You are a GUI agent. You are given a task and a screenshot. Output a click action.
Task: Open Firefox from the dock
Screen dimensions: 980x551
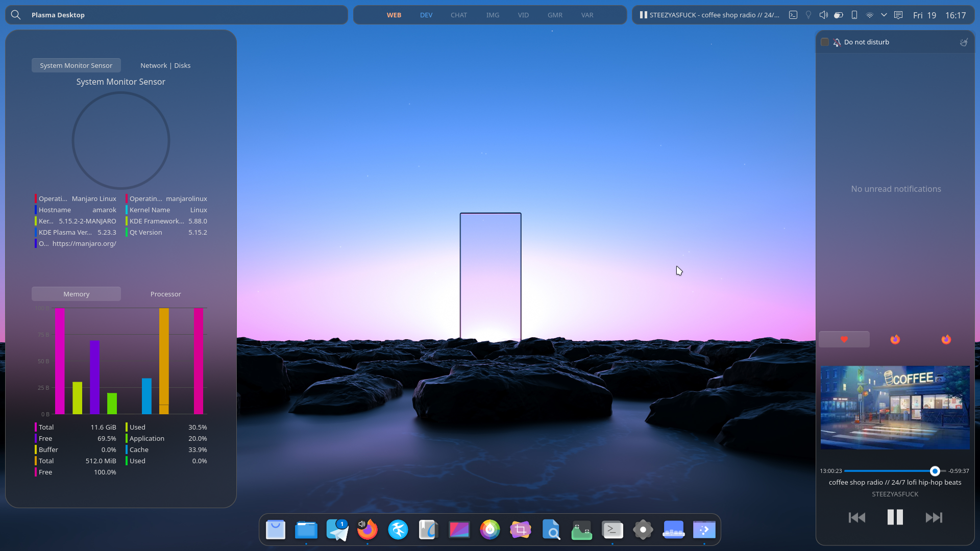point(367,530)
